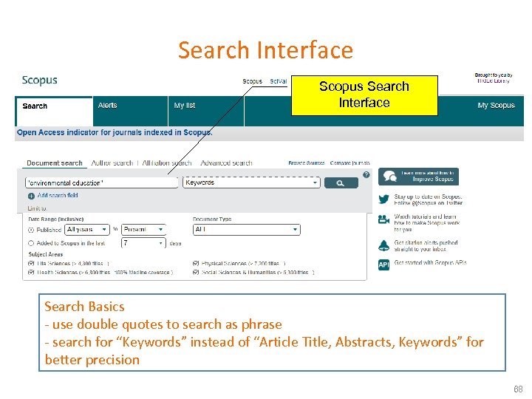Select the Published radio button
The width and height of the screenshot is (532, 399).
coord(31,230)
